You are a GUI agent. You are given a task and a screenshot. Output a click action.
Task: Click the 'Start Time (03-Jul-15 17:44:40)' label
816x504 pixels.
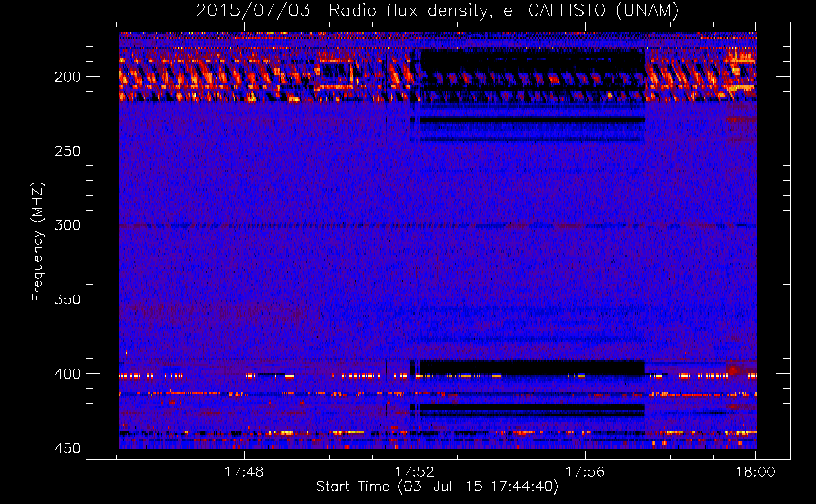click(x=437, y=487)
